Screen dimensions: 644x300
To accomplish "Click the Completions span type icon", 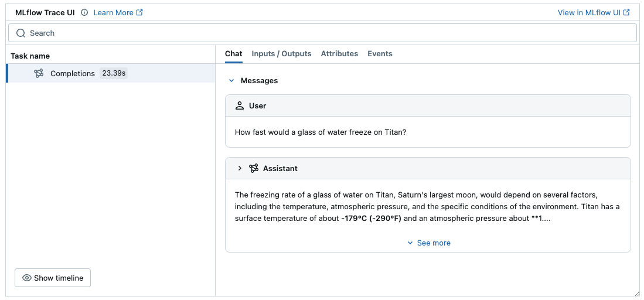I will point(39,73).
